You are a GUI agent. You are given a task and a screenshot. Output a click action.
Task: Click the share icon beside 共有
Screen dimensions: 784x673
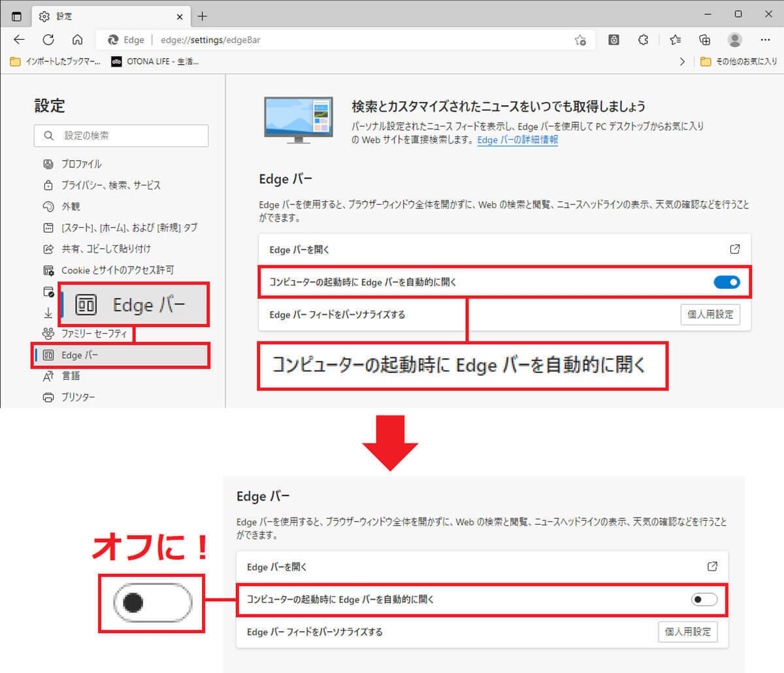[x=48, y=249]
